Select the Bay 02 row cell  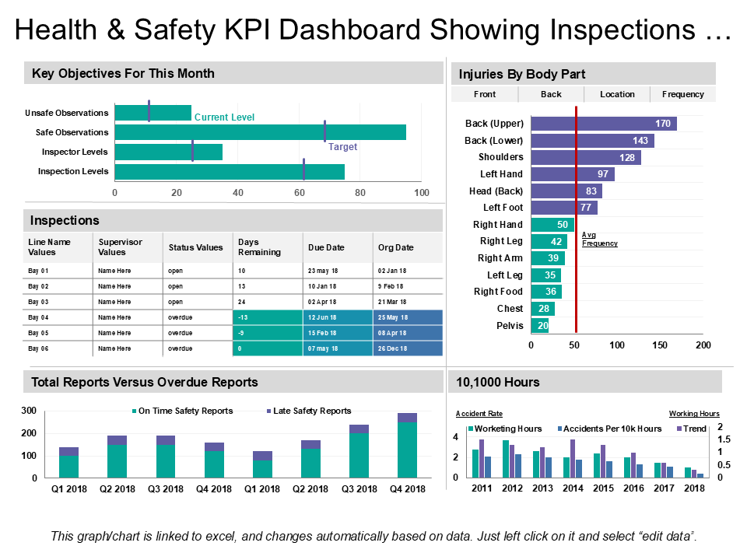pyautogui.click(x=58, y=286)
